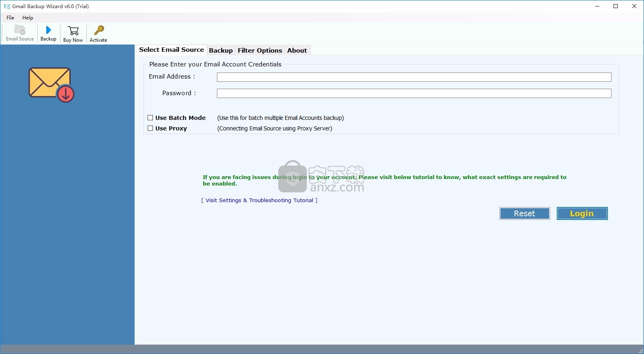
Task: Open the About tab
Action: [297, 51]
